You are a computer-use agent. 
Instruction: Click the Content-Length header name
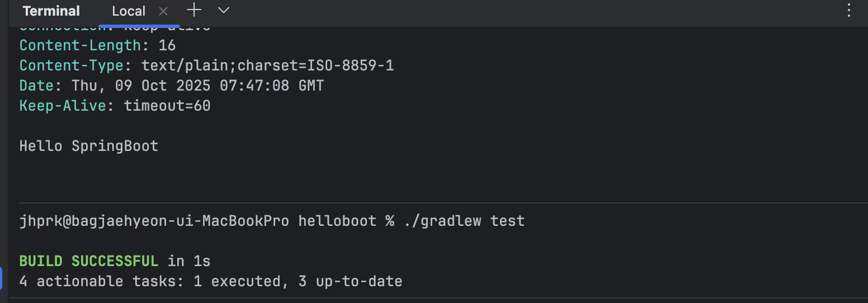click(80, 45)
